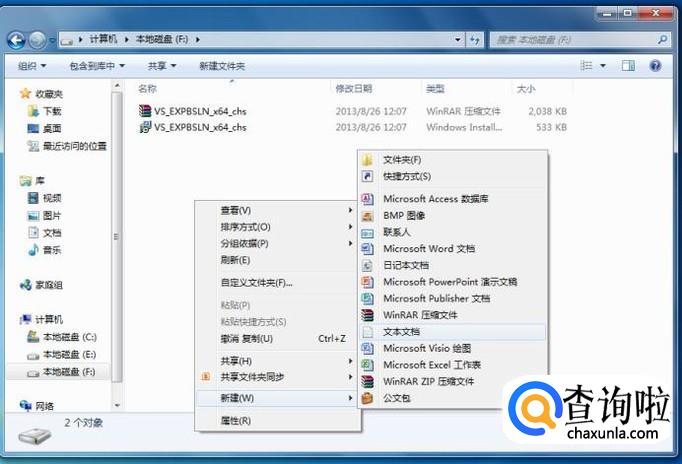
Task: Select the WinRAR VS_EXPBSLN_x64_chs archive icon
Action: coord(145,111)
